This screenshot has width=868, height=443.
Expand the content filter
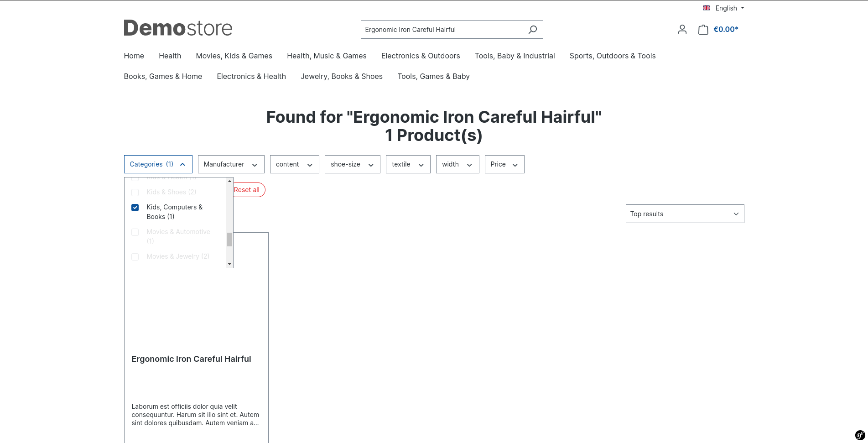pos(295,164)
